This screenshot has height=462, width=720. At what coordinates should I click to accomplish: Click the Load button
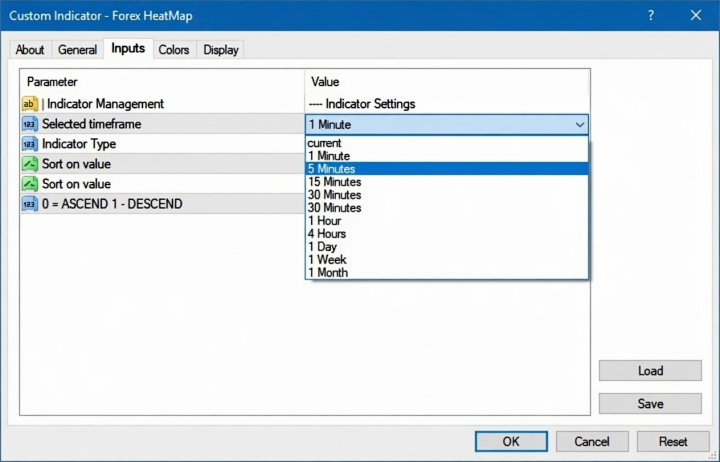click(x=650, y=371)
